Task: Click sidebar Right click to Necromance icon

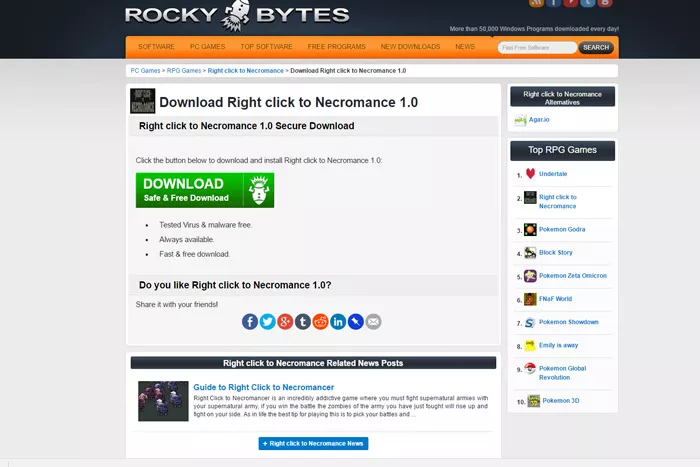Action: [530, 197]
